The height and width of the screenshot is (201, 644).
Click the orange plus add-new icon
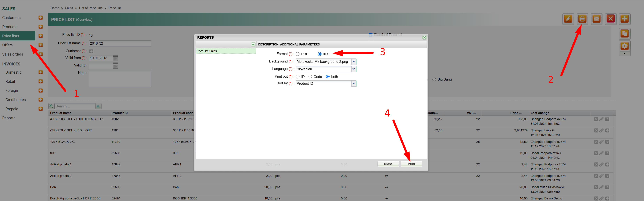pos(625,19)
